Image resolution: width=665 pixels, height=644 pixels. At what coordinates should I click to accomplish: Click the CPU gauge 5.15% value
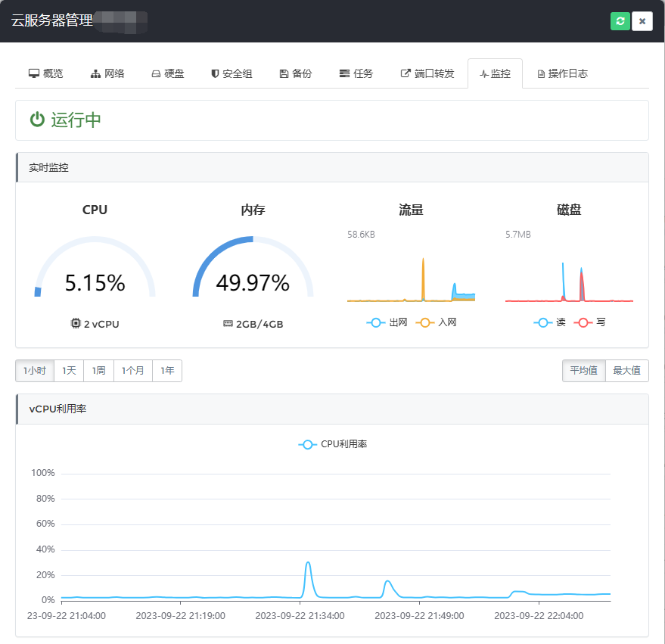[95, 283]
